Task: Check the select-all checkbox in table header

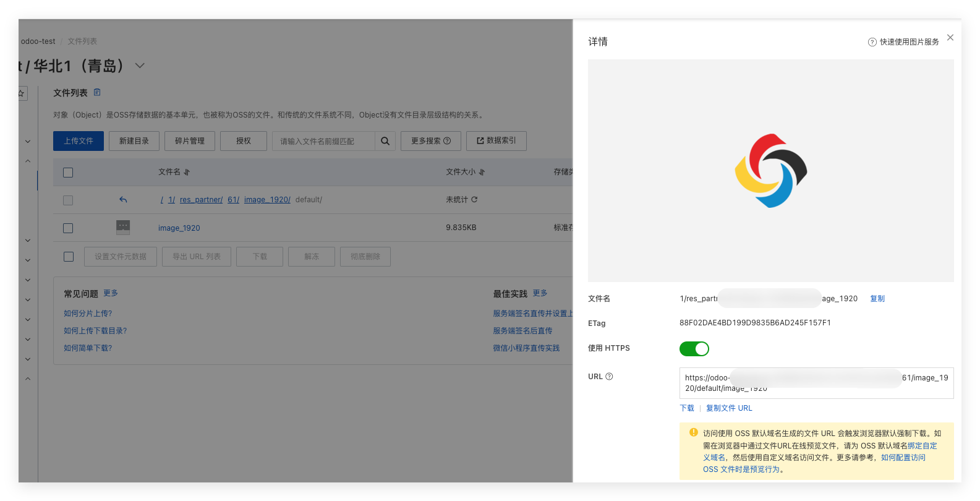Action: coord(68,173)
